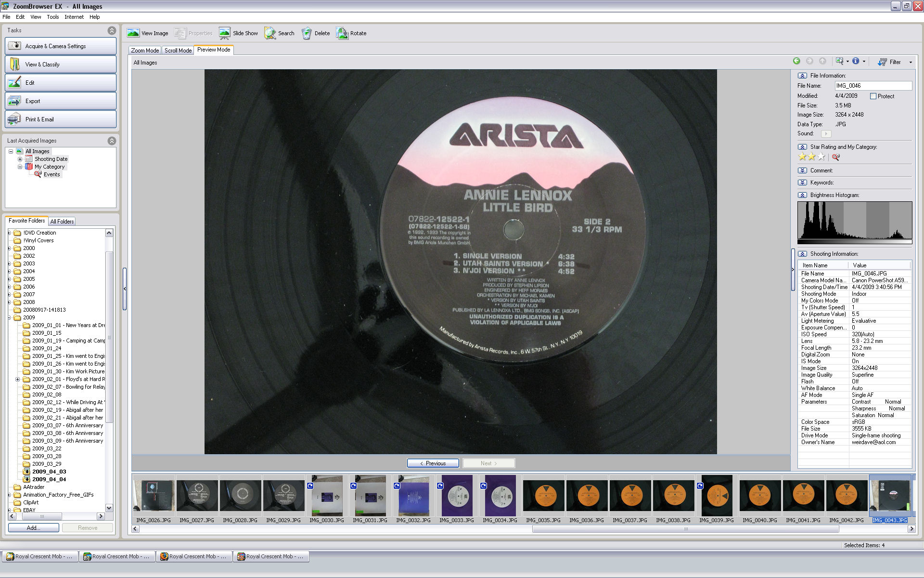The height and width of the screenshot is (578, 924).
Task: Click the Events category icon on image
Action: 836,157
